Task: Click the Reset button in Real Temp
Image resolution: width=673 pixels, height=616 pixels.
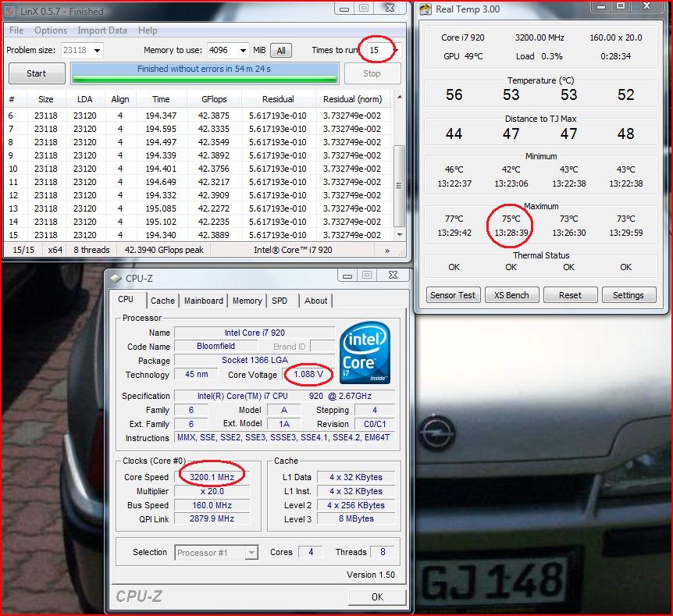Action: click(x=570, y=295)
